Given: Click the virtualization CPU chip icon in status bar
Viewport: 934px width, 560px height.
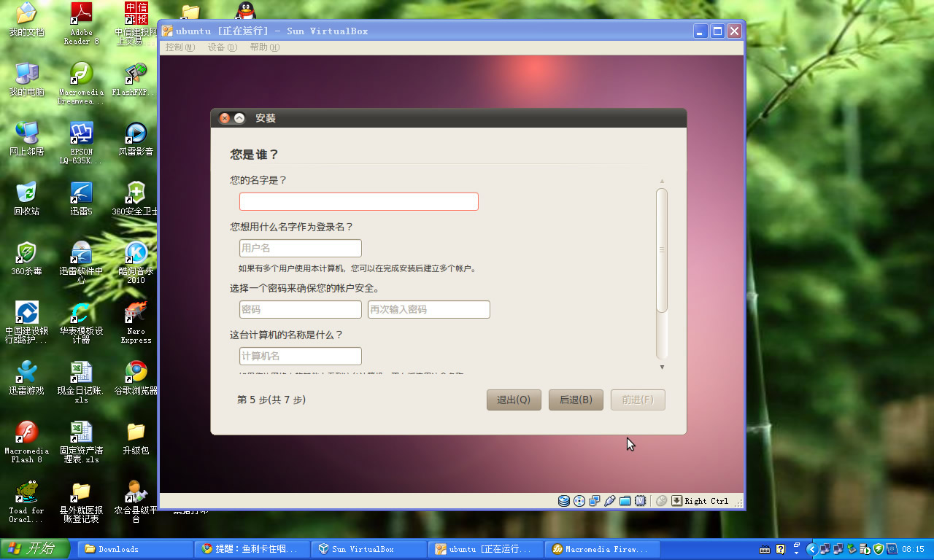Looking at the screenshot, I should tap(641, 501).
